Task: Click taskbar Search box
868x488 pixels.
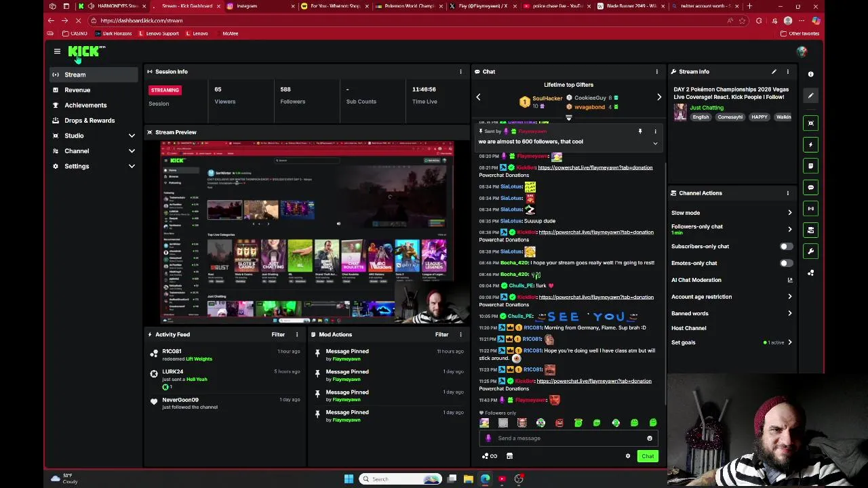Action: pos(400,479)
